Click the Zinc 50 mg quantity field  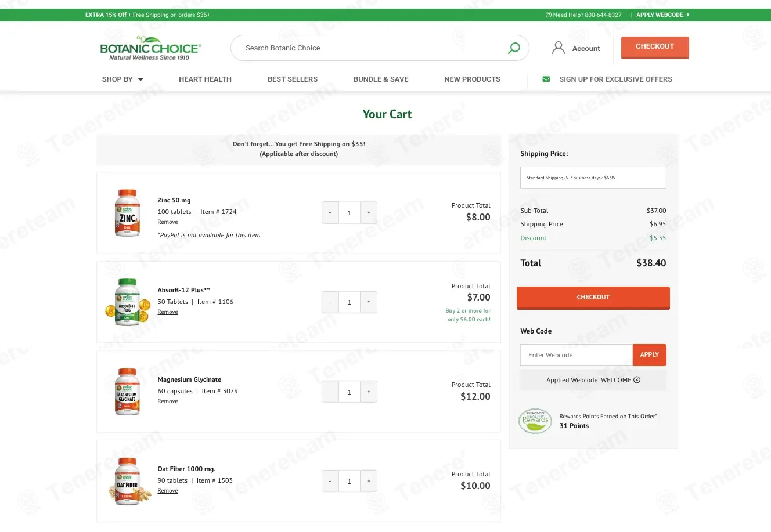349,213
